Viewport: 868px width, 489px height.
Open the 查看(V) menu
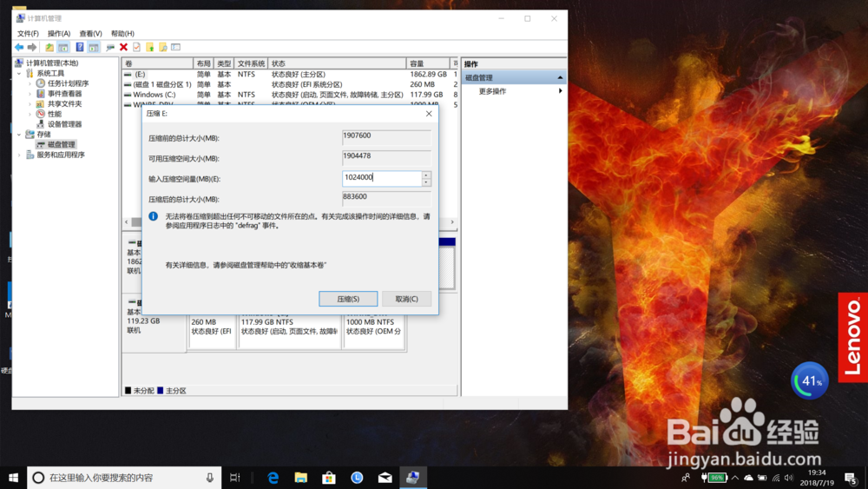[90, 33]
